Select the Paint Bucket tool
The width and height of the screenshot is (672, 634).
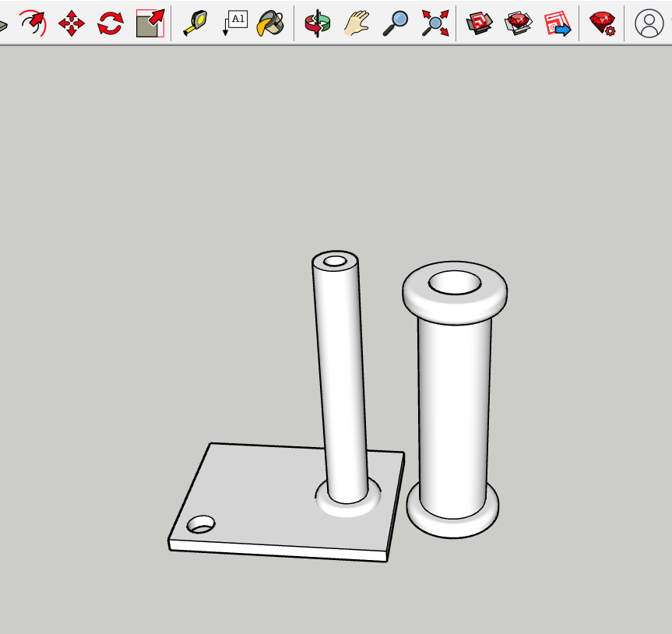point(270,23)
